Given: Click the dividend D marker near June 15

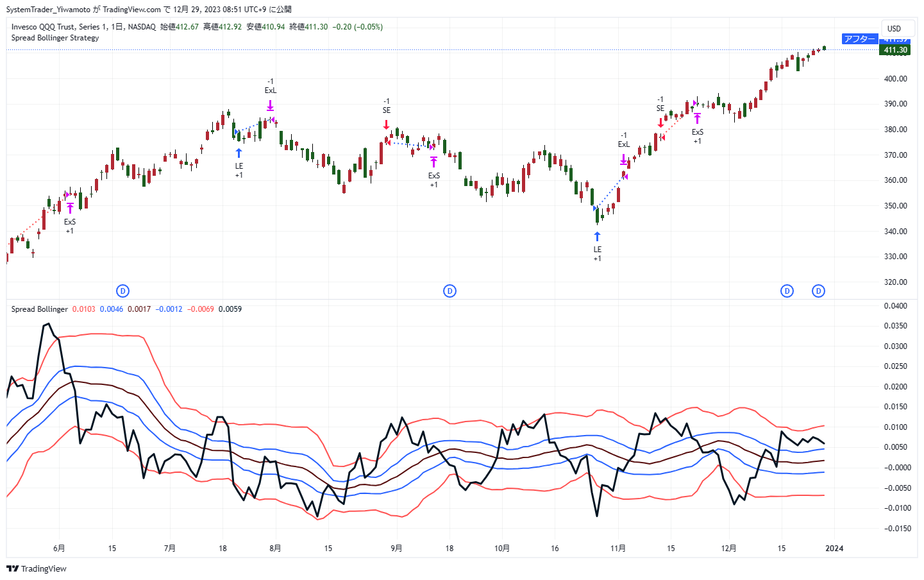Looking at the screenshot, I should coord(122,291).
